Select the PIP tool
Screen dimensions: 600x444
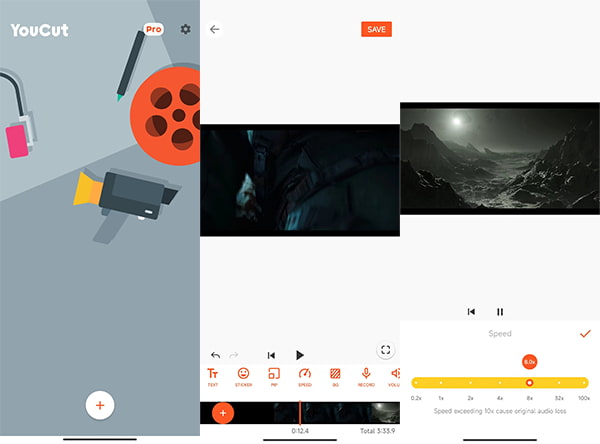tap(274, 377)
